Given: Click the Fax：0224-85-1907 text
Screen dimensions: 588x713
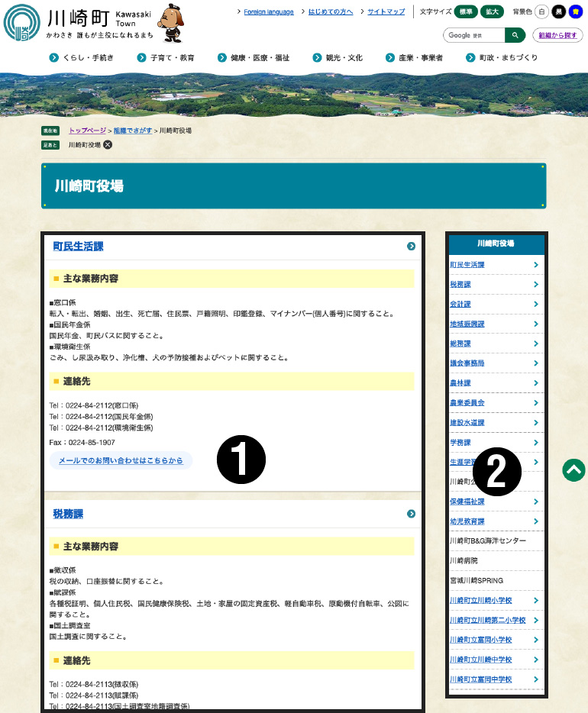Looking at the screenshot, I should [x=82, y=443].
